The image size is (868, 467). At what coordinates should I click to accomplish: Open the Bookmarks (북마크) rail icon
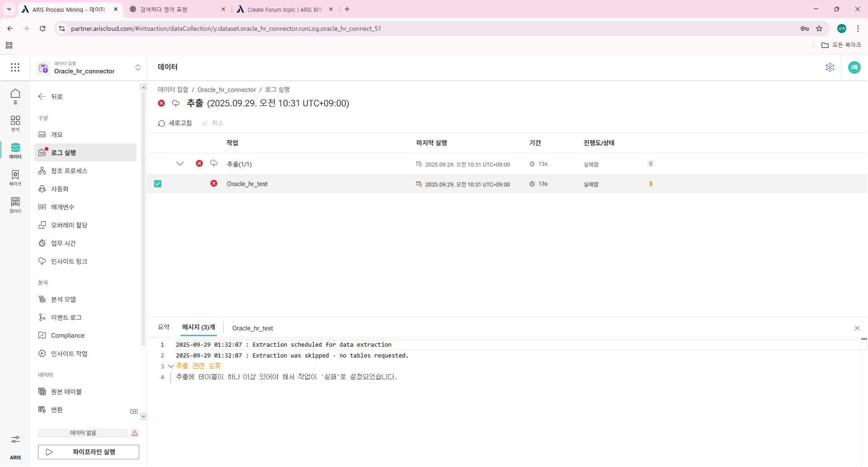pos(15,177)
